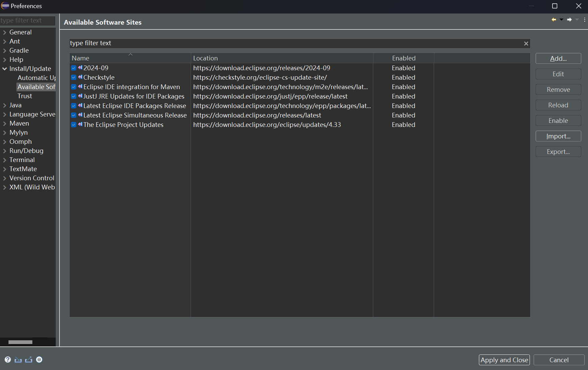Expand the Gradle tree node
The image size is (588, 370).
(5, 51)
